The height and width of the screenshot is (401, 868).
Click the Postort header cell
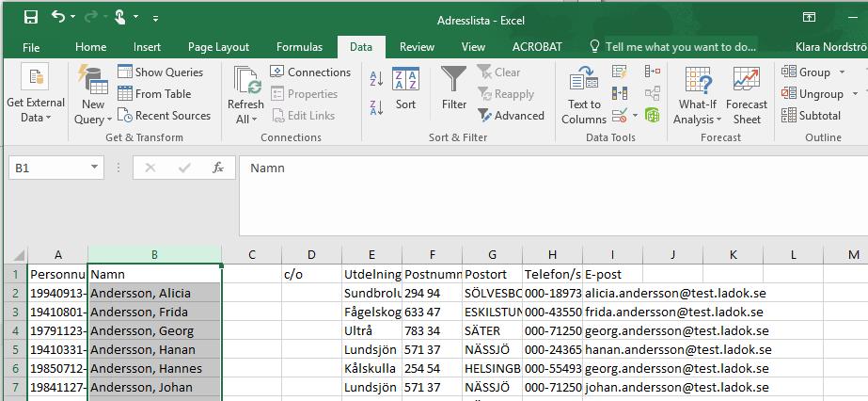pos(492,274)
